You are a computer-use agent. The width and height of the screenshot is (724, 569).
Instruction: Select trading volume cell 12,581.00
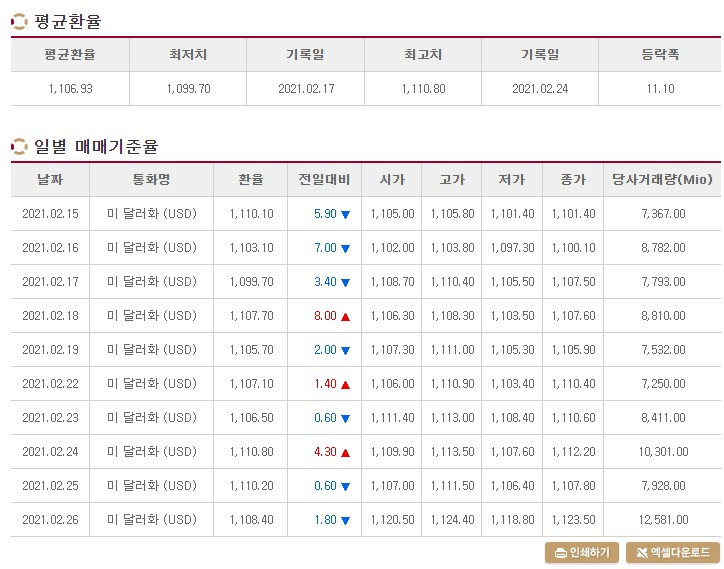click(x=664, y=520)
